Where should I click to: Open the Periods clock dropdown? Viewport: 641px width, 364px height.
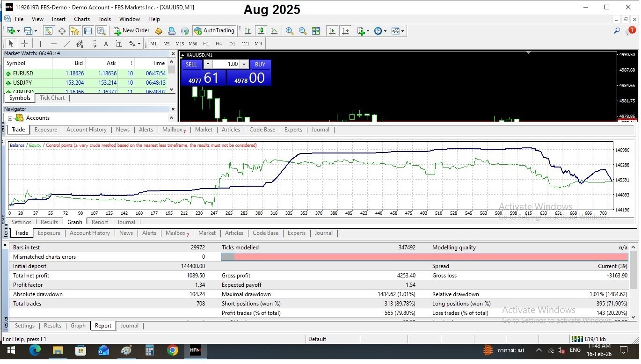click(x=380, y=31)
